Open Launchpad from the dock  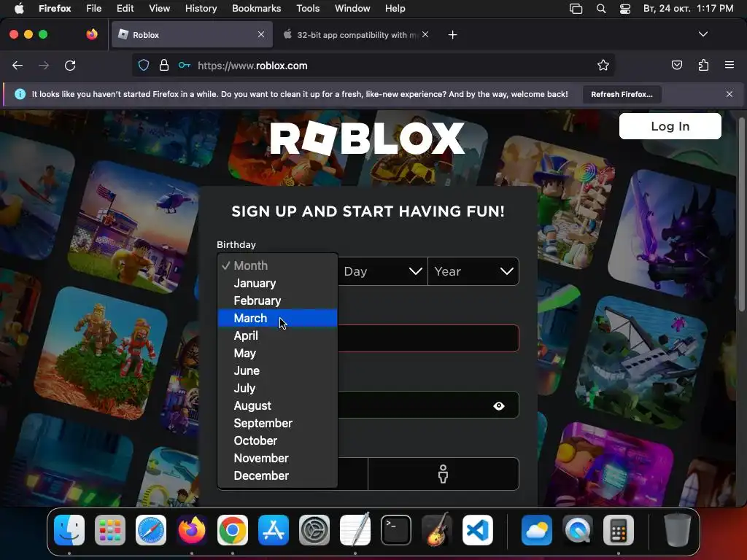(x=110, y=530)
